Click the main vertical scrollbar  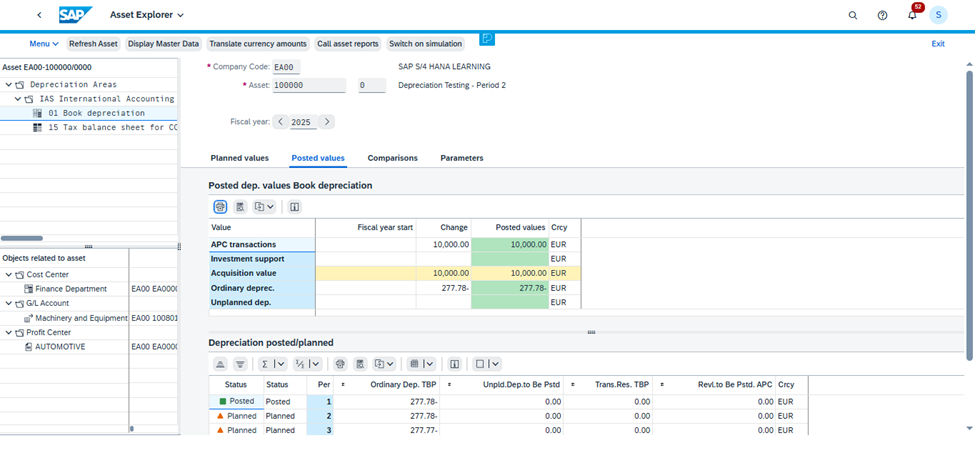[x=969, y=215]
